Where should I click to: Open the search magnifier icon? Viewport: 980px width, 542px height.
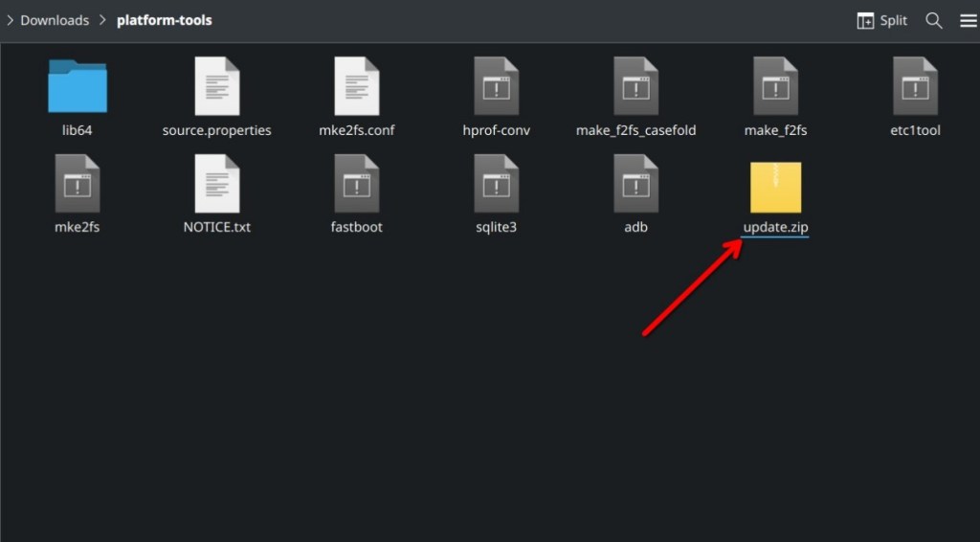[x=934, y=21]
